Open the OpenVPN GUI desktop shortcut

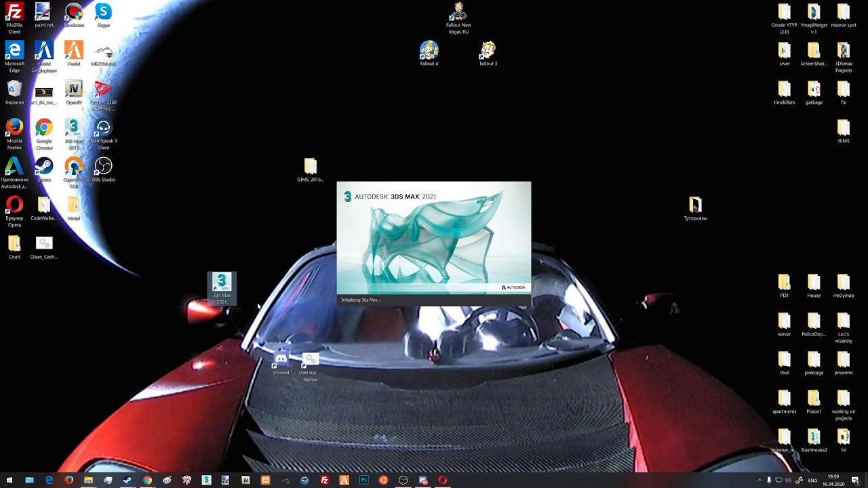pos(74,173)
